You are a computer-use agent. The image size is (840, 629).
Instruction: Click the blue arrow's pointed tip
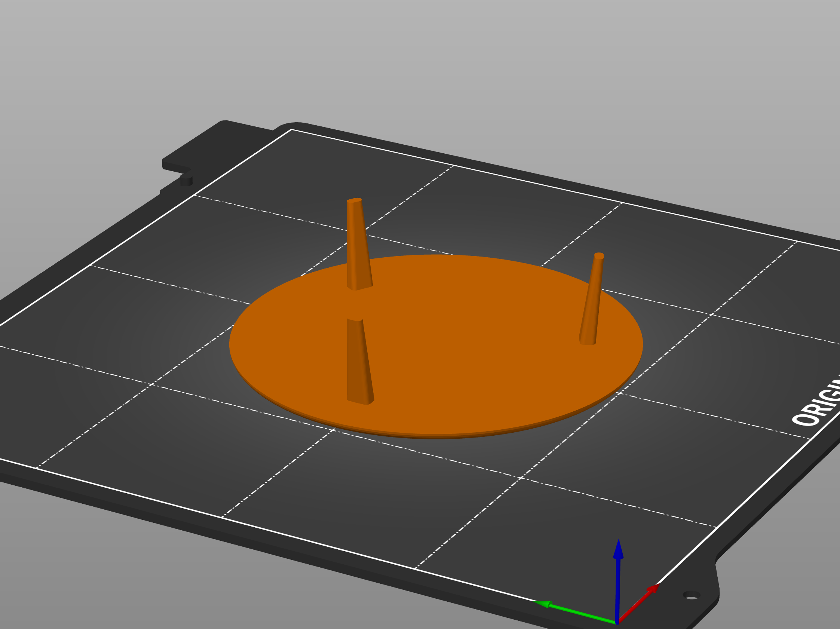[619, 541]
